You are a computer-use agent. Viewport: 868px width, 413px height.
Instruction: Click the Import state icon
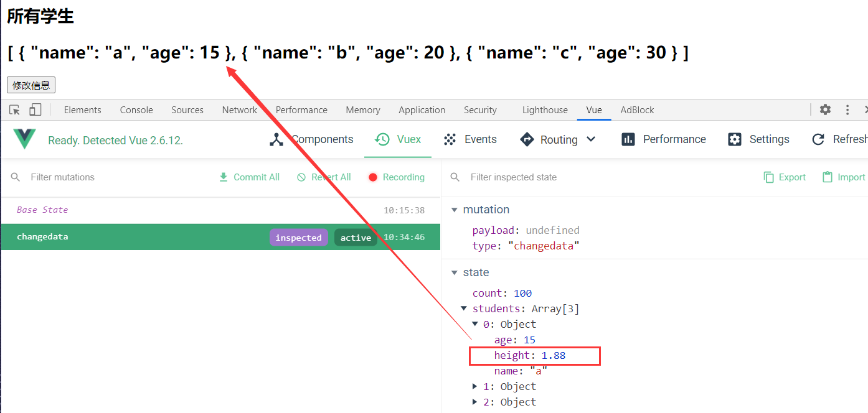[x=828, y=177]
